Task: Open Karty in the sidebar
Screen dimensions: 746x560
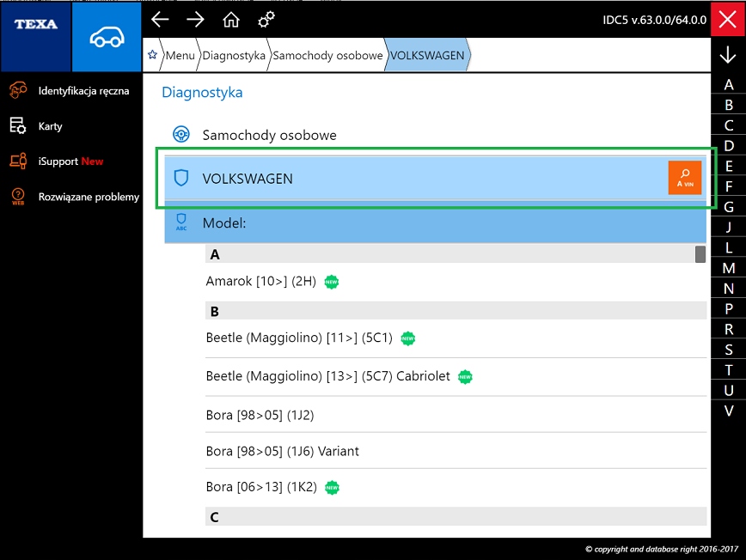Action: 50,125
